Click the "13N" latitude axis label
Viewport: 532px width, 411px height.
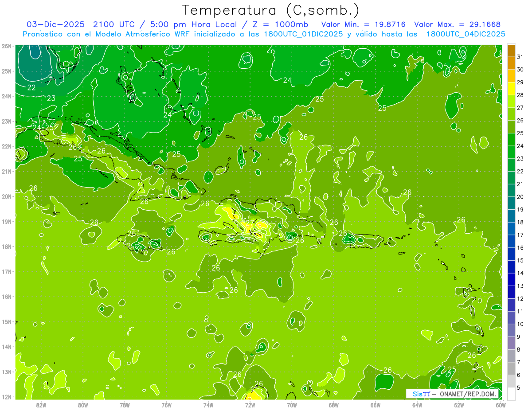coord(7,372)
